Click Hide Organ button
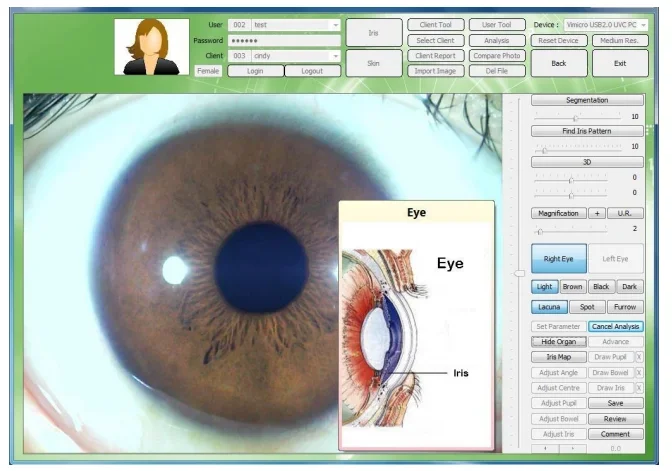Image resolution: width=672 pixels, height=471 pixels. 559,342
